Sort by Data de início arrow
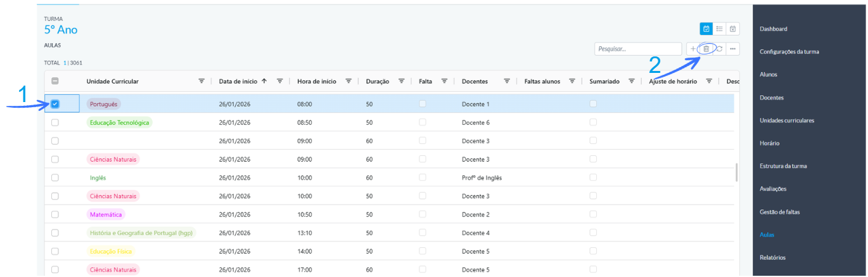868x277 pixels. click(x=264, y=81)
